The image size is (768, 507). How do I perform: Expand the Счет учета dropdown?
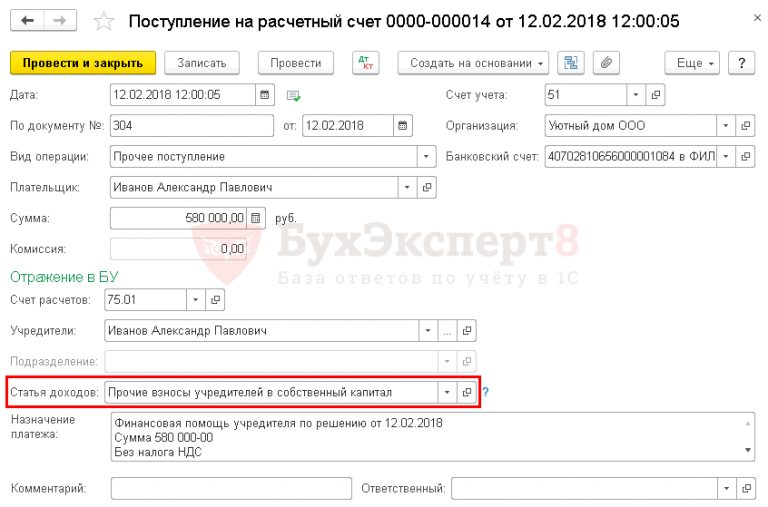636,95
